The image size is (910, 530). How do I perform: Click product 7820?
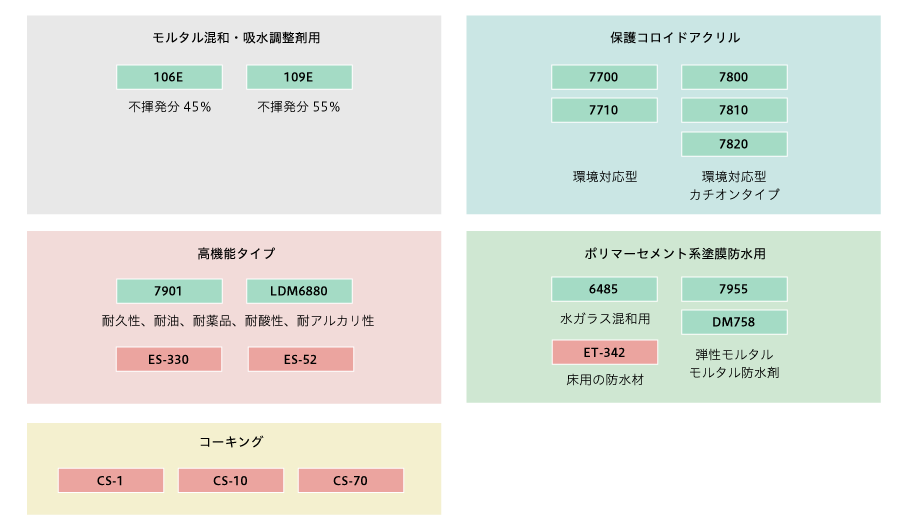click(734, 144)
